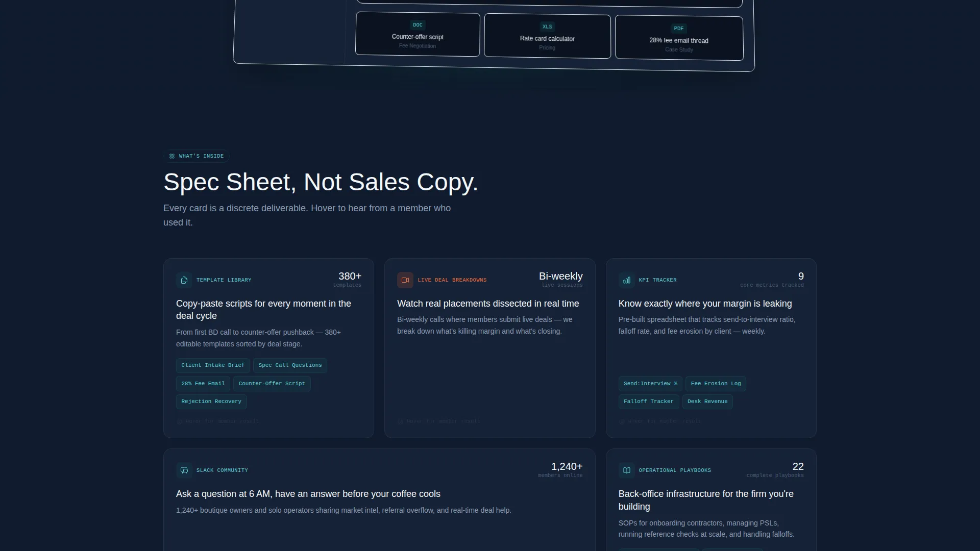Click the Bi-weekly live sessions stat
The image size is (980, 551).
pyautogui.click(x=561, y=279)
